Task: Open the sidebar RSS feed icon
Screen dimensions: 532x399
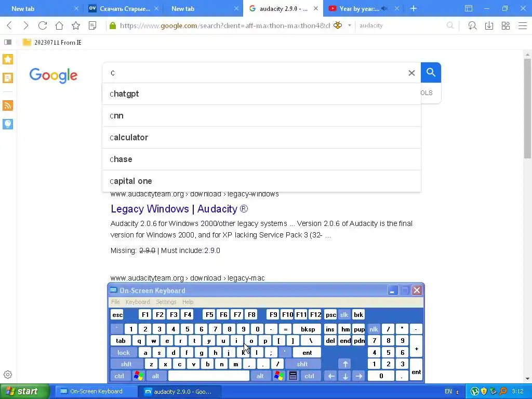Action: click(x=8, y=105)
